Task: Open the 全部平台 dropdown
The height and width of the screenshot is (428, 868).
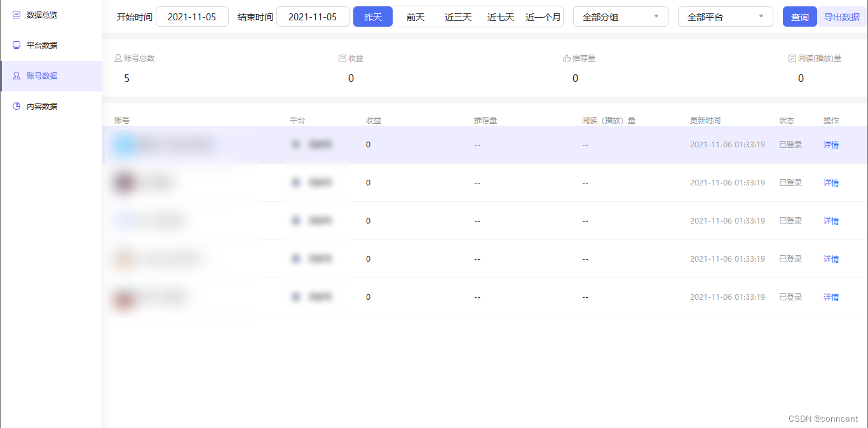Action: click(x=726, y=17)
